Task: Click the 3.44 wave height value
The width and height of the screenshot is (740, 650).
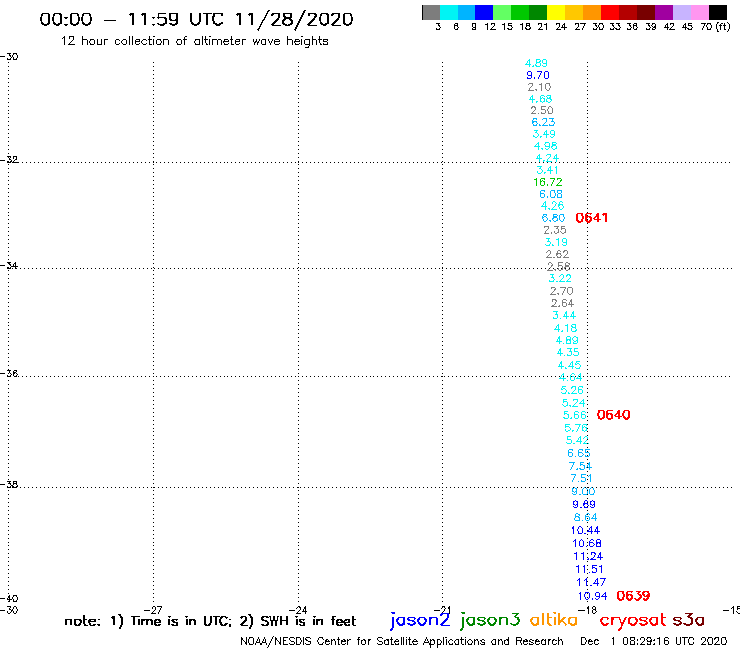Action: click(x=564, y=315)
